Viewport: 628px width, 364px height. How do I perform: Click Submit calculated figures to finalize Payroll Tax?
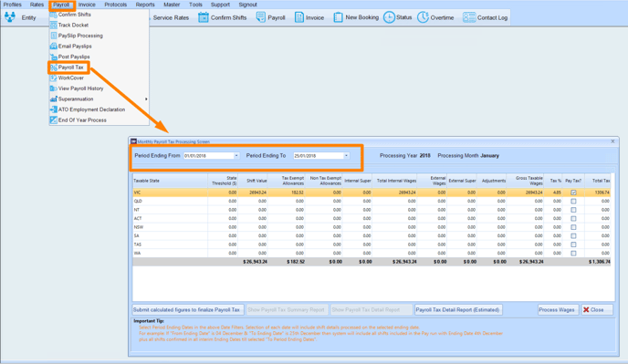point(188,310)
